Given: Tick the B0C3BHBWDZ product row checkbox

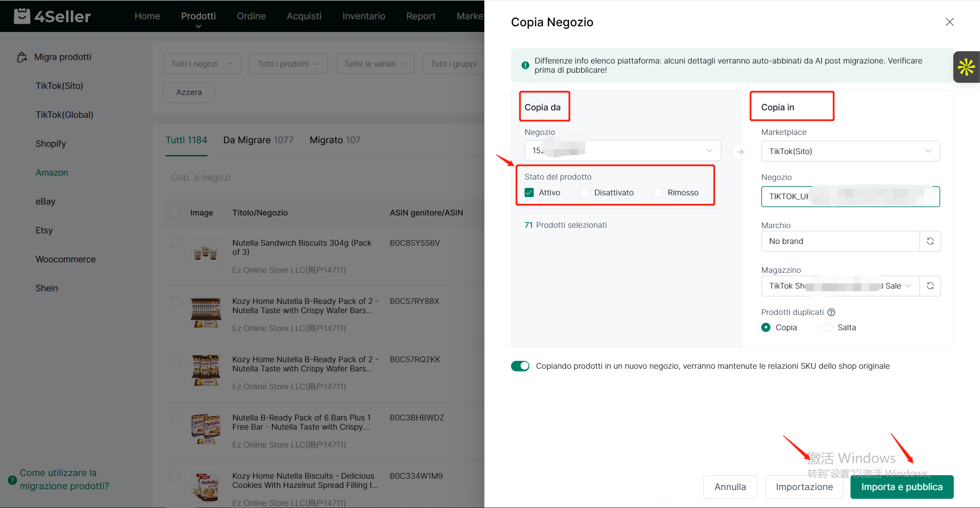Looking at the screenshot, I should point(175,418).
